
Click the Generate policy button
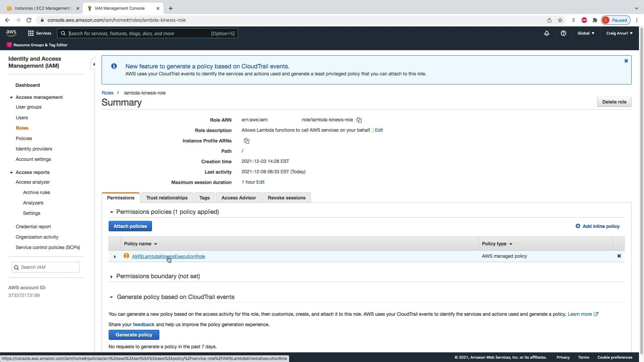pyautogui.click(x=134, y=335)
